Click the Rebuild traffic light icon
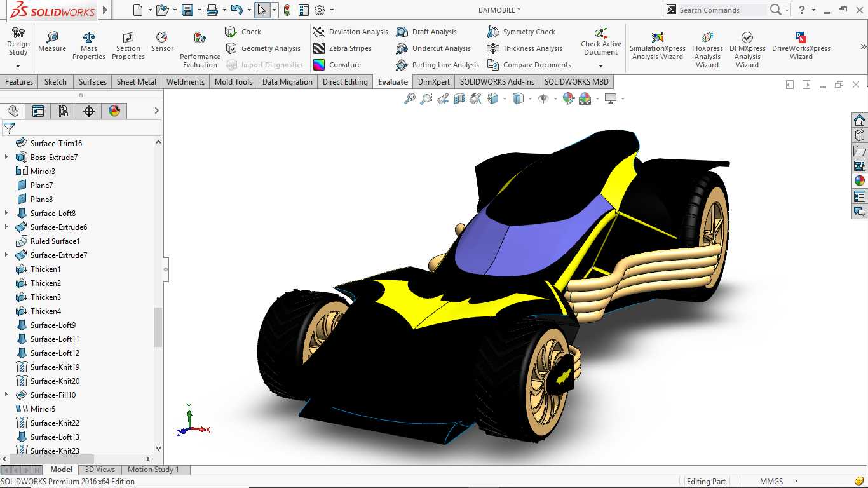 tap(287, 10)
